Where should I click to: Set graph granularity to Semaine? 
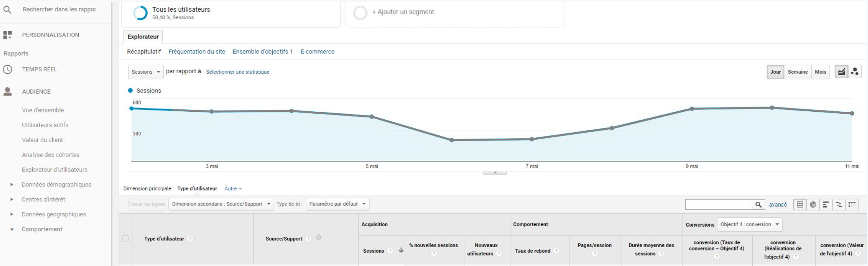(798, 72)
